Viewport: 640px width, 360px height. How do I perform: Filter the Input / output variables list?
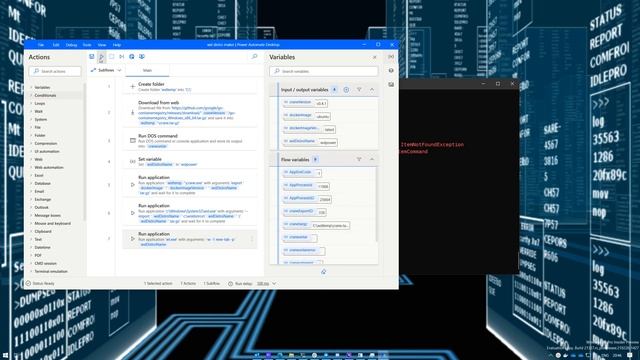(x=359, y=89)
